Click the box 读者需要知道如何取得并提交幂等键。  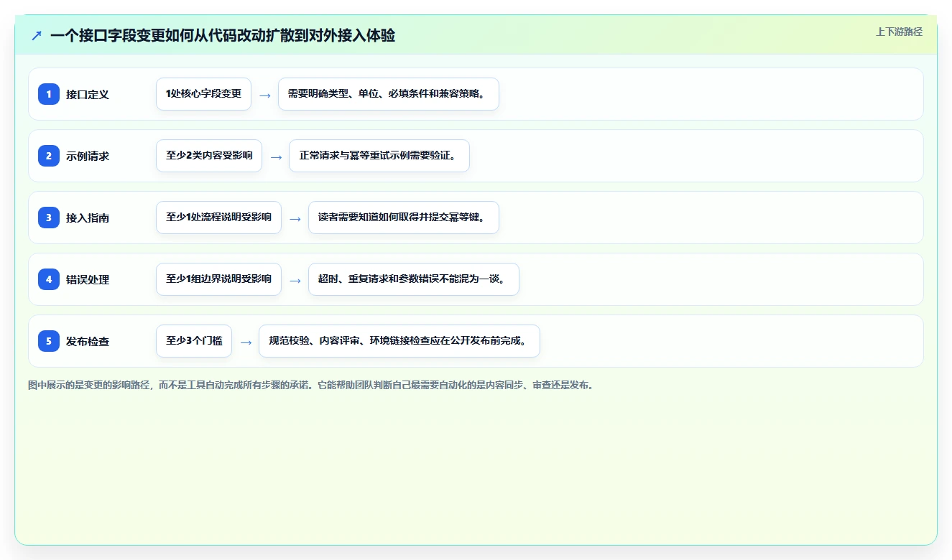[404, 218]
